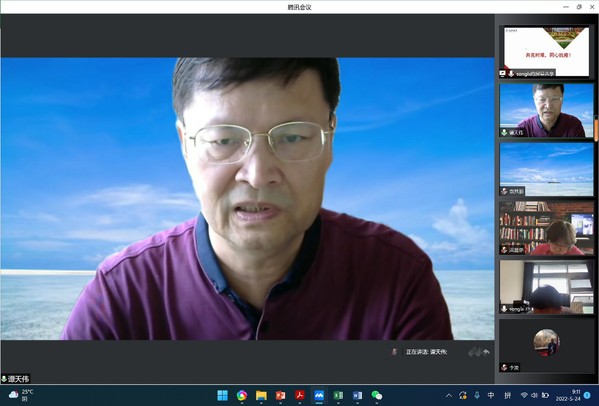This screenshot has width=599, height=406.
Task: Expand the hidden system tray icons chevron
Action: tap(449, 395)
